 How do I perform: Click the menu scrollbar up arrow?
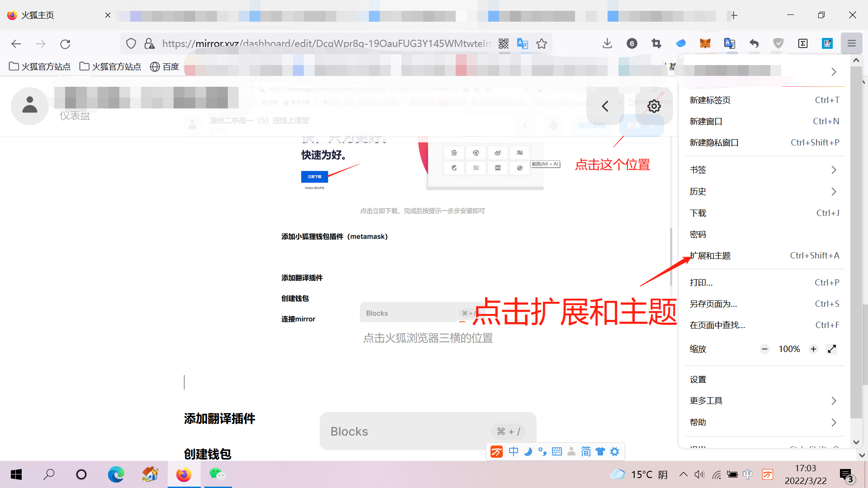click(856, 60)
